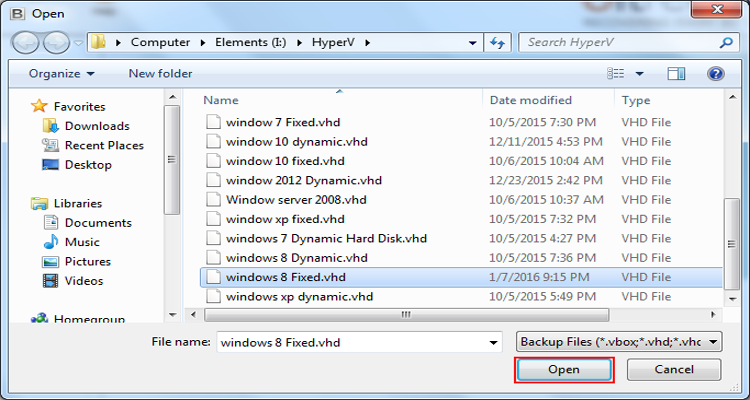The width and height of the screenshot is (750, 400).
Task: Click the Back navigation arrow
Action: click(x=26, y=43)
